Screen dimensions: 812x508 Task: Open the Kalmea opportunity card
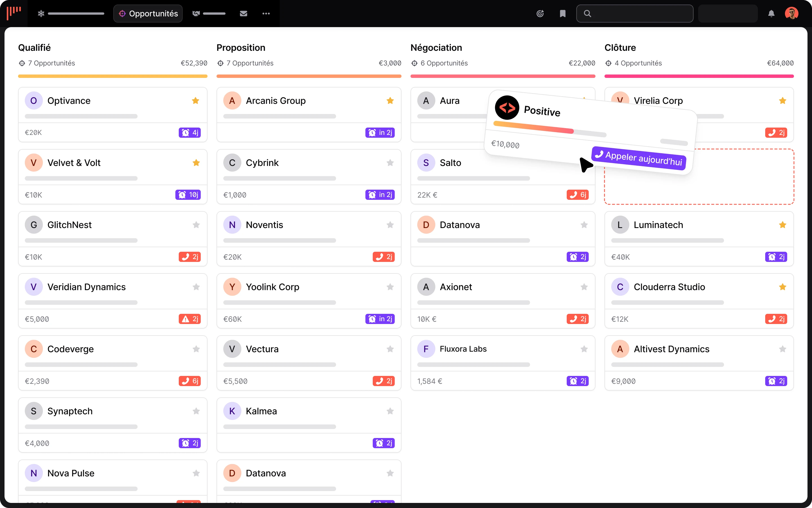[x=309, y=425]
